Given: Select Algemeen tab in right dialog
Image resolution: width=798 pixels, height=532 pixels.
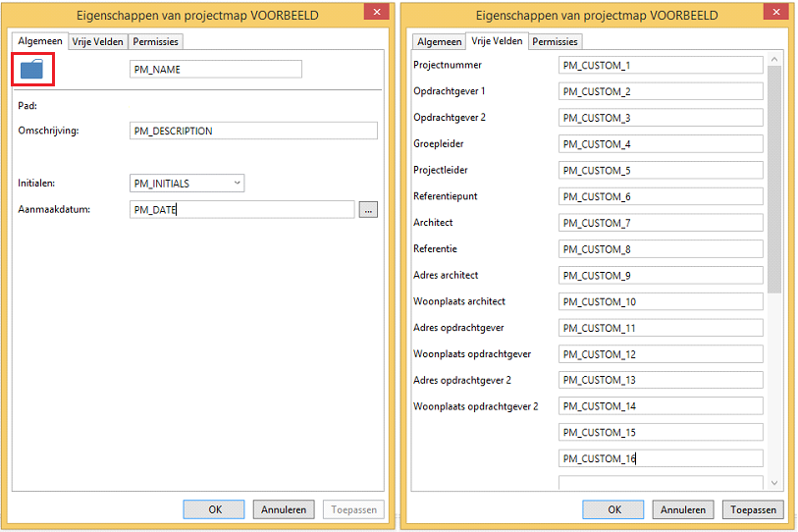Looking at the screenshot, I should pyautogui.click(x=439, y=42).
